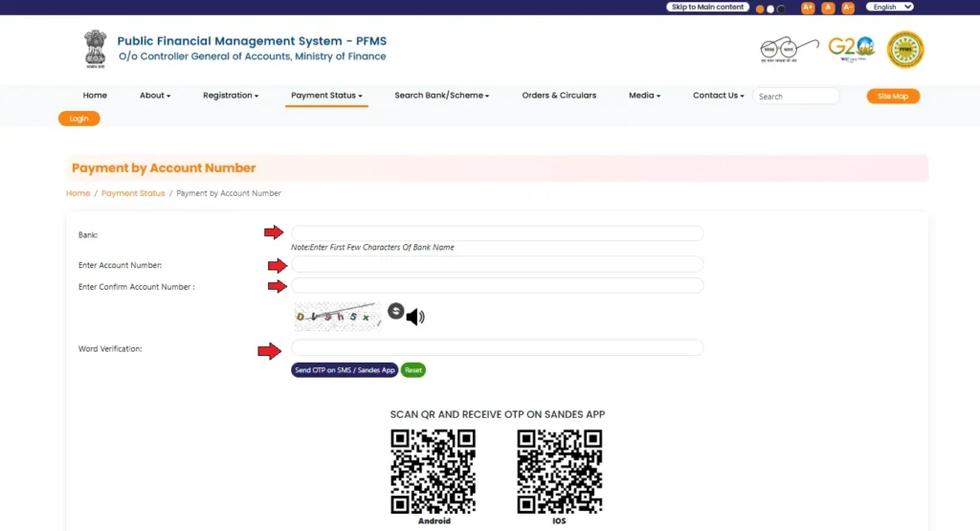The image size is (980, 531).
Task: Click the Home breadcrumb link
Action: click(78, 193)
